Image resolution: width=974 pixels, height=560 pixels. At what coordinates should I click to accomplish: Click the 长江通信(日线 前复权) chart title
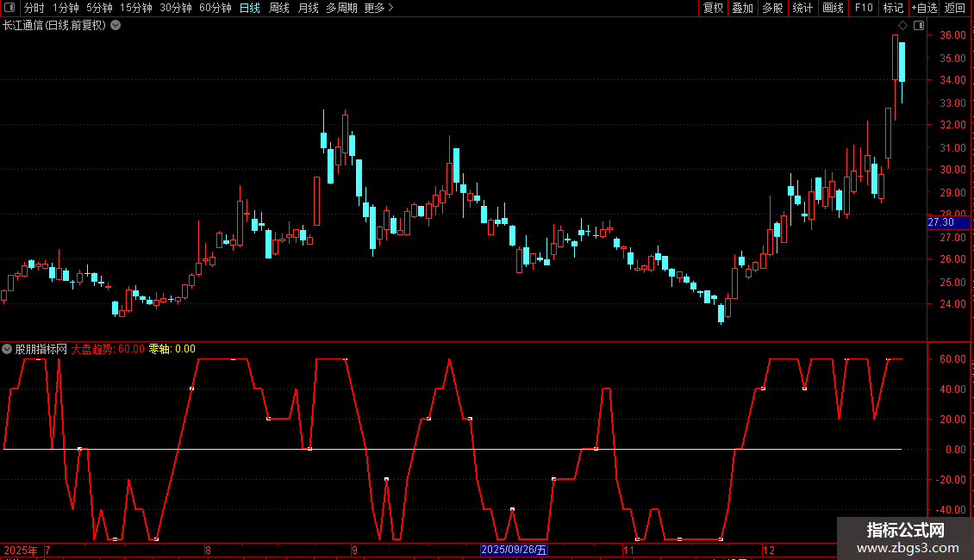pyautogui.click(x=54, y=26)
